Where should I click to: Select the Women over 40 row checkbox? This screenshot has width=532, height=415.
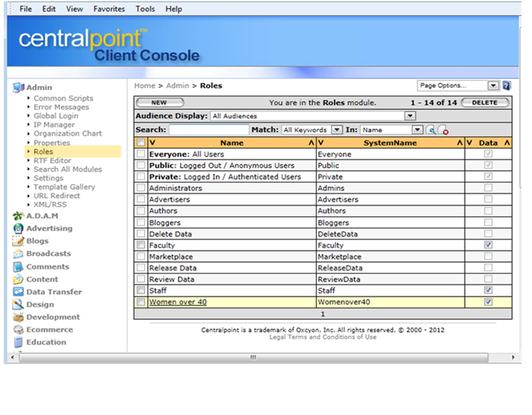141,302
